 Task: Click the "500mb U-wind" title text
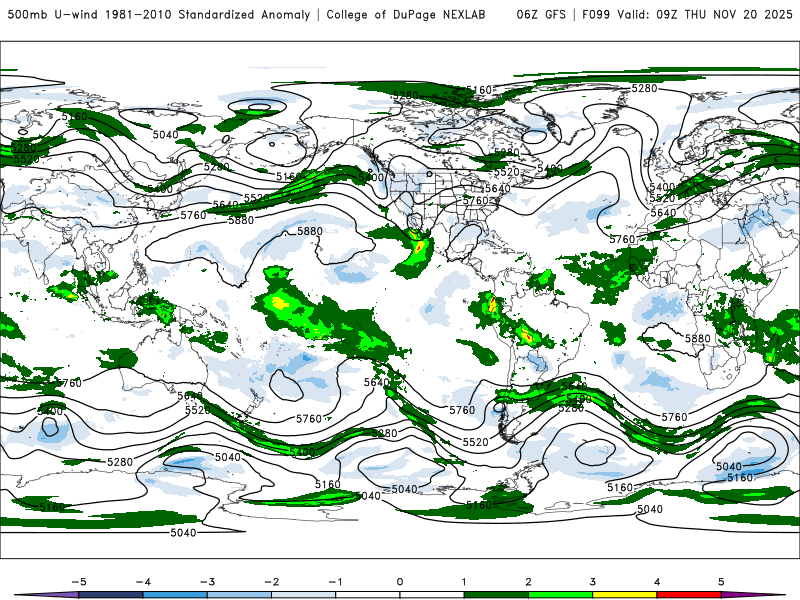click(52, 14)
